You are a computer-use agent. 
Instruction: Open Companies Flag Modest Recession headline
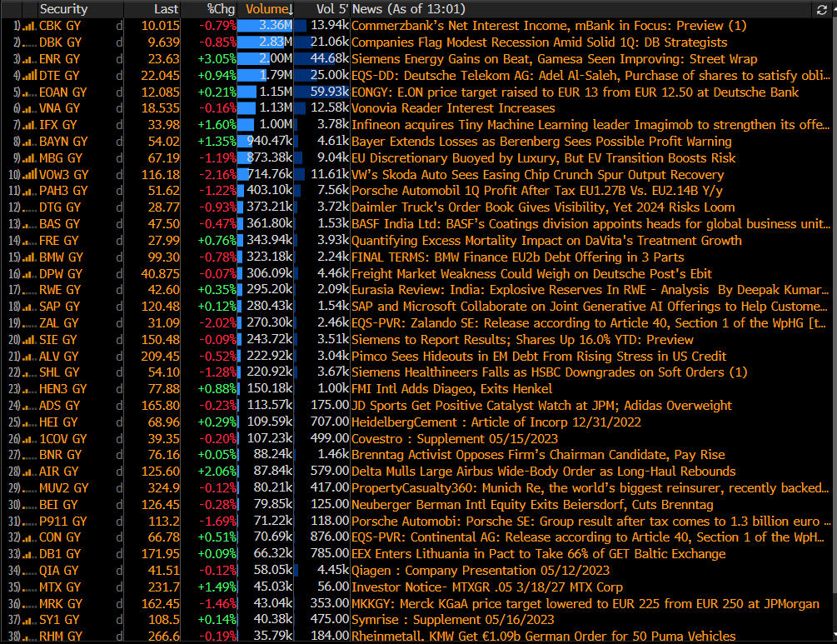[539, 42]
